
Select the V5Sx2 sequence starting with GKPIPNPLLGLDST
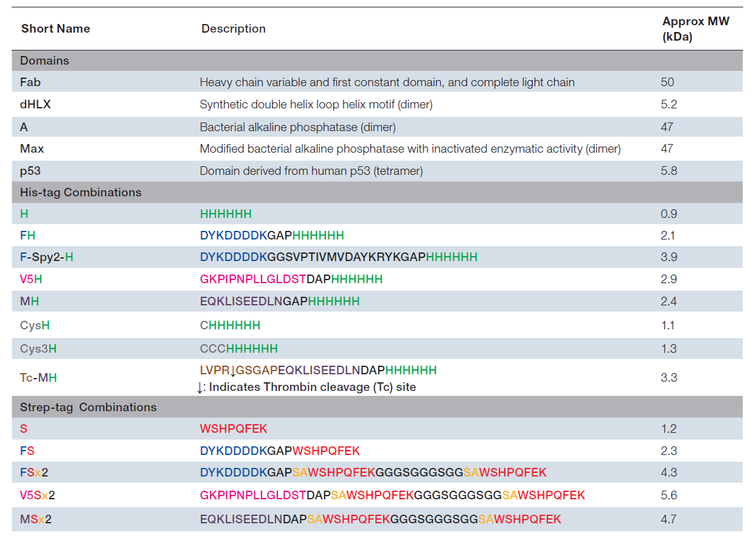(x=392, y=496)
